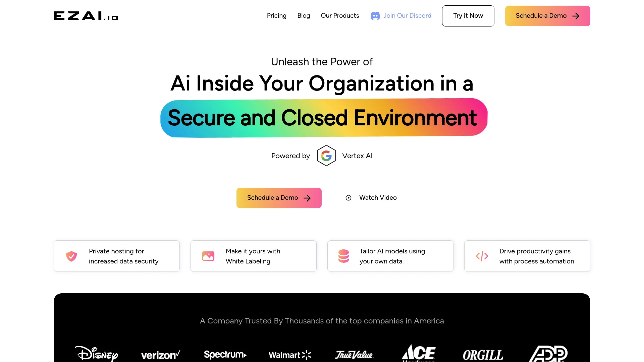
Task: Click the database/data icon for AI models
Action: pos(344,256)
